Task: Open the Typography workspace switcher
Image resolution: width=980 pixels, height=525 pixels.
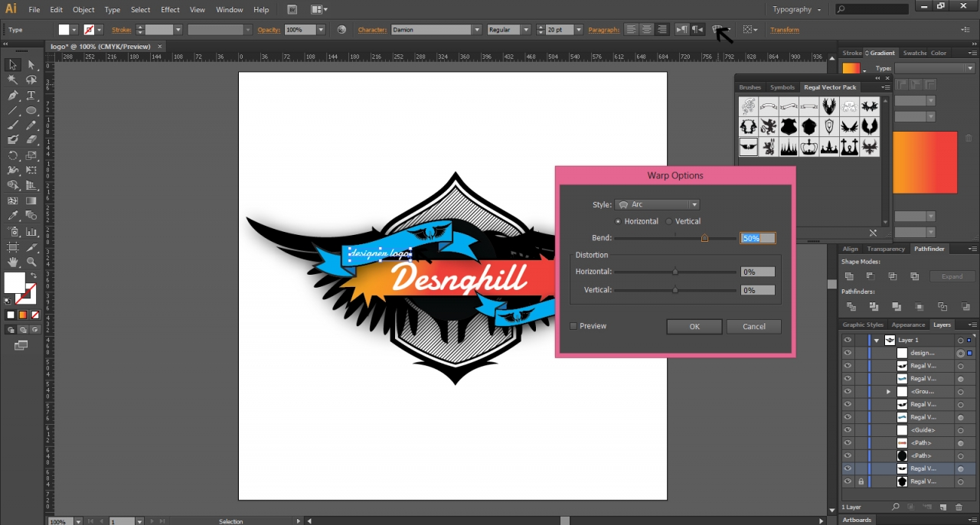Action: point(797,9)
